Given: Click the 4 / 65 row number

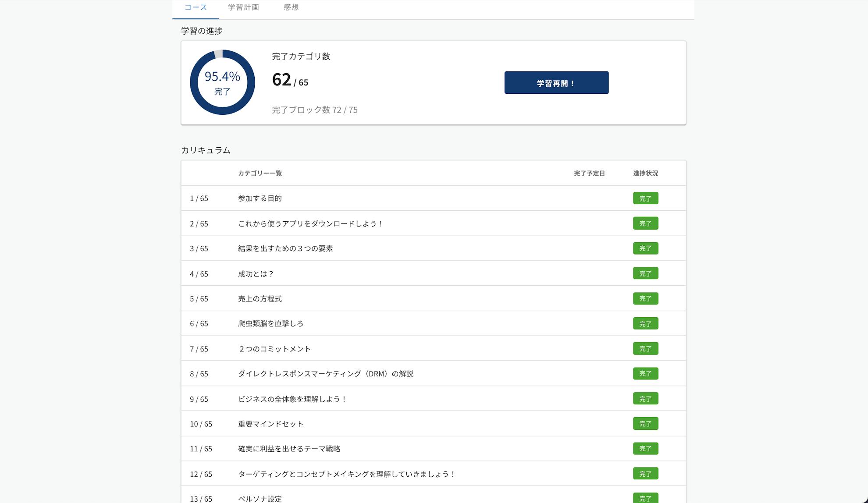Looking at the screenshot, I should click(199, 274).
